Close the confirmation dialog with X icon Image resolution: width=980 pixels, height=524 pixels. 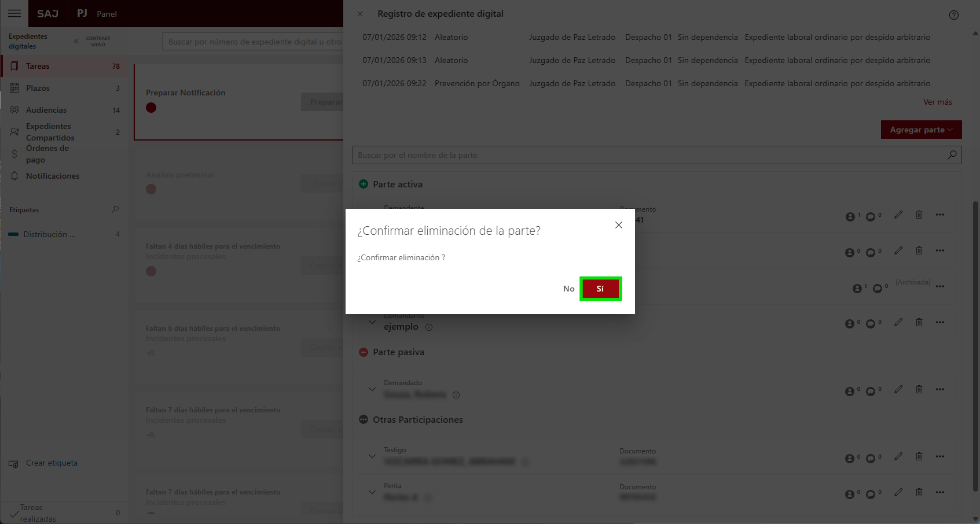(618, 225)
